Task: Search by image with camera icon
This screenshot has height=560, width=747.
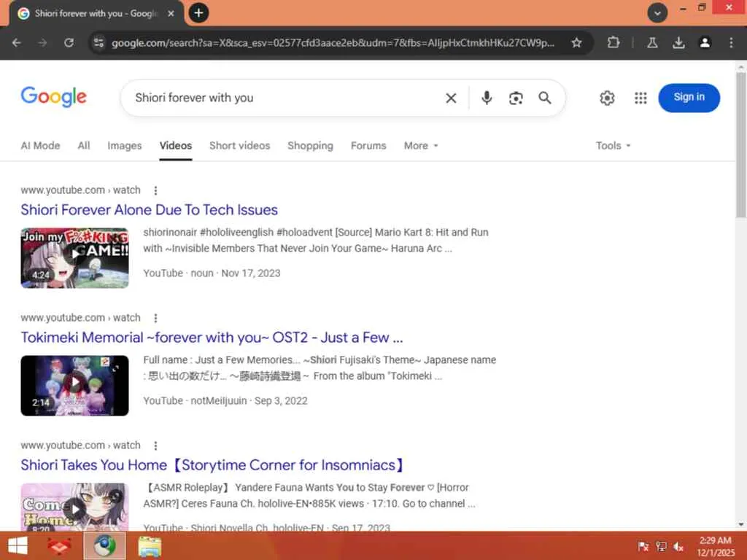Action: coord(516,98)
